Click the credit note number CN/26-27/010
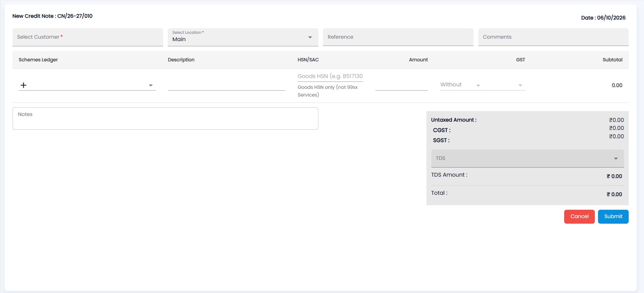Image resolution: width=644 pixels, height=293 pixels. (x=75, y=16)
